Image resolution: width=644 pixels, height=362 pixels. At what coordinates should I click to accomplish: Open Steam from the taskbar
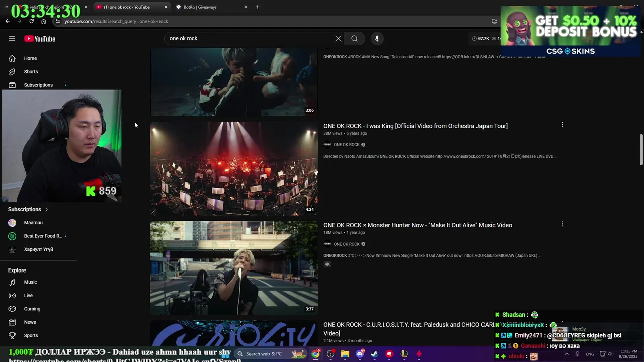[x=374, y=354]
